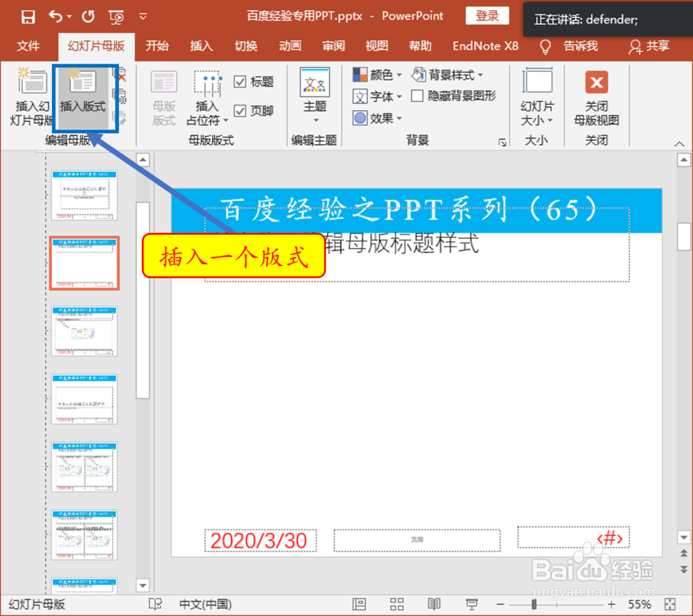Image resolution: width=693 pixels, height=616 pixels.
Task: Open the 切换 ribbon tab
Action: click(x=246, y=46)
